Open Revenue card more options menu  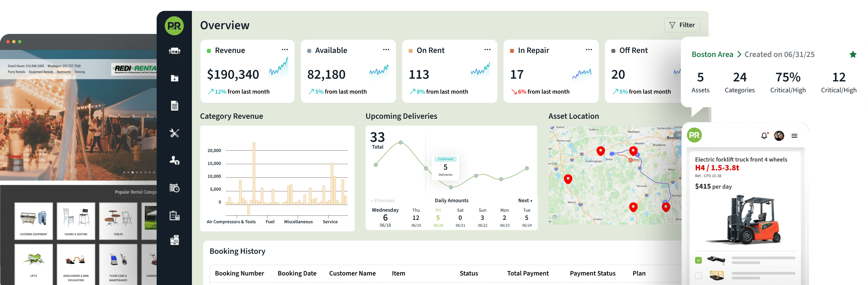tap(285, 50)
